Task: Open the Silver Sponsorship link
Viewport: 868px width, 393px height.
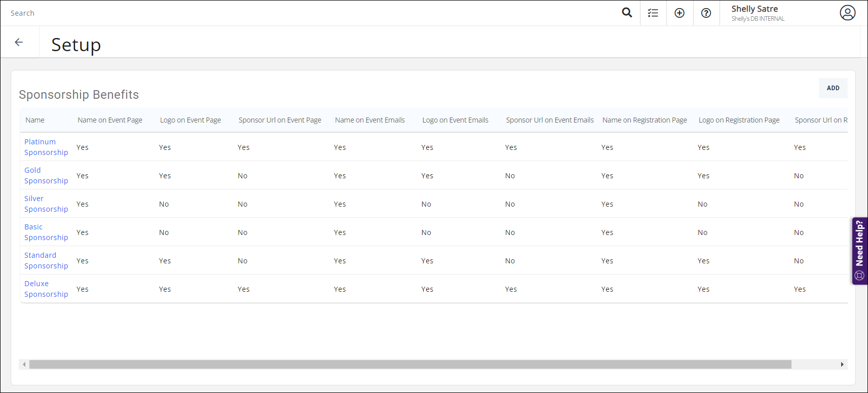Action: tap(46, 204)
